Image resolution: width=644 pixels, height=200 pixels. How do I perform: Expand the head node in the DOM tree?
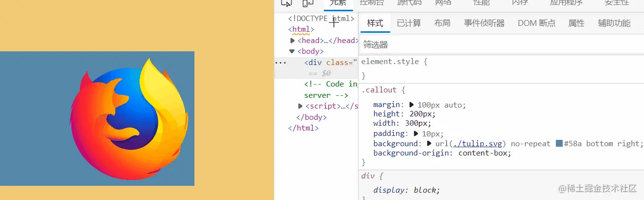(x=292, y=41)
